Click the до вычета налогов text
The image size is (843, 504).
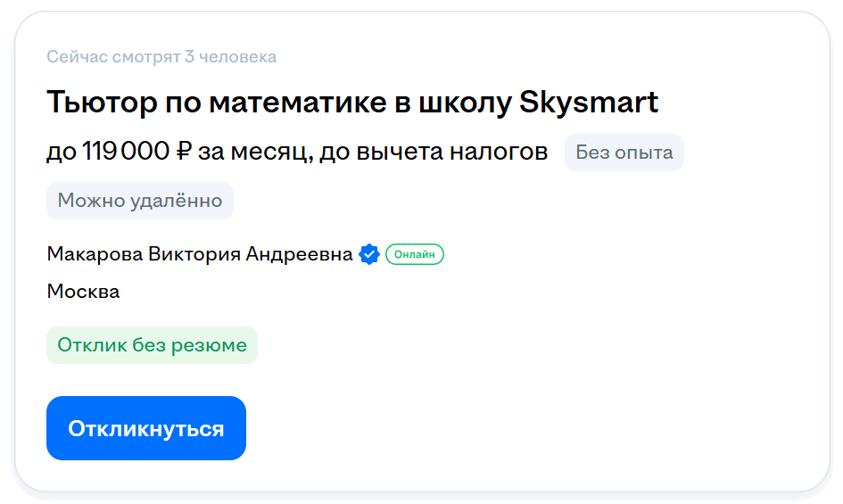tap(434, 152)
